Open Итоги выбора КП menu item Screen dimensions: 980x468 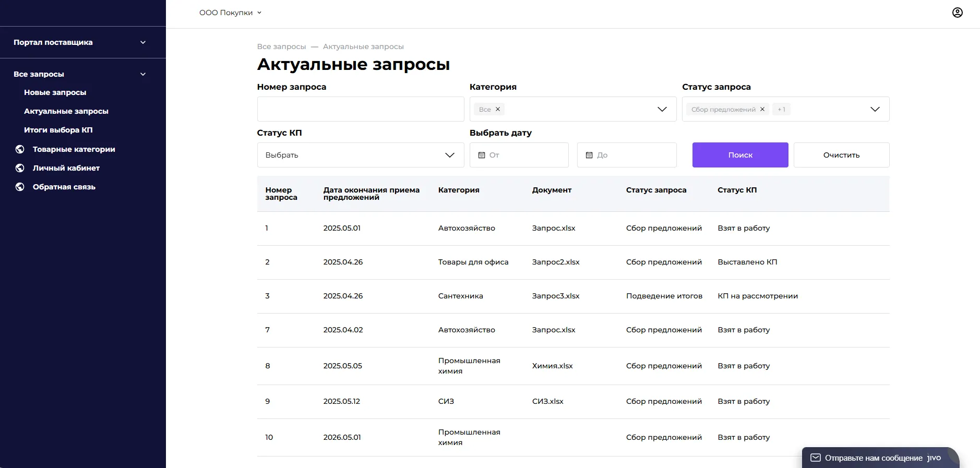(58, 130)
